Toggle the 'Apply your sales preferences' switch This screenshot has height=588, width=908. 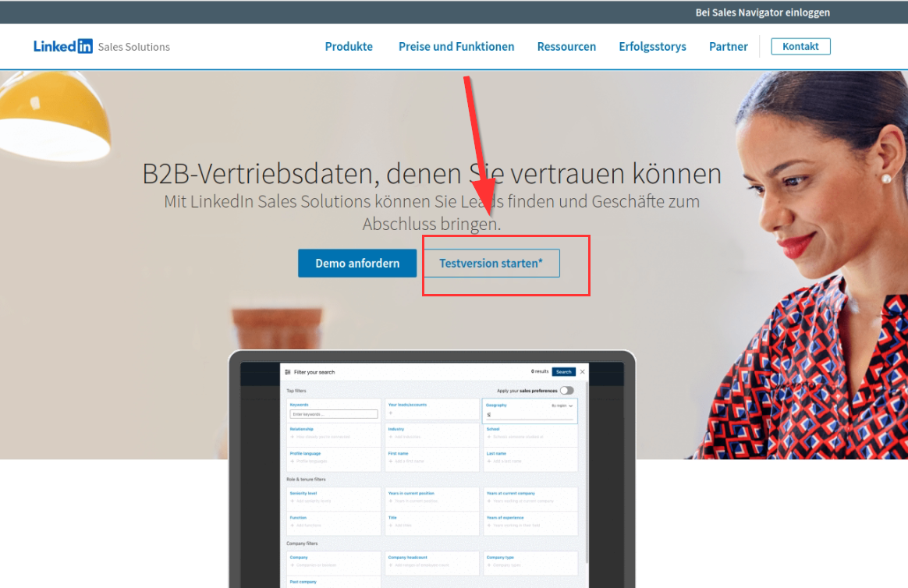[x=566, y=390]
